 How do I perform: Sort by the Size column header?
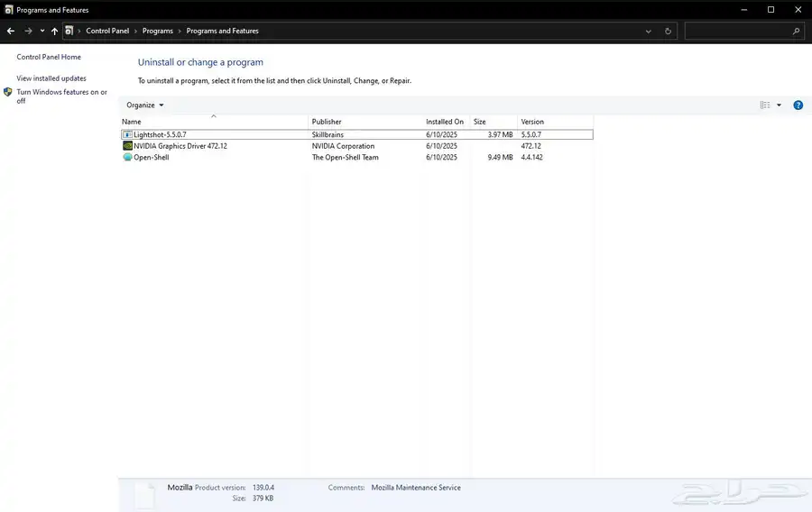point(493,122)
